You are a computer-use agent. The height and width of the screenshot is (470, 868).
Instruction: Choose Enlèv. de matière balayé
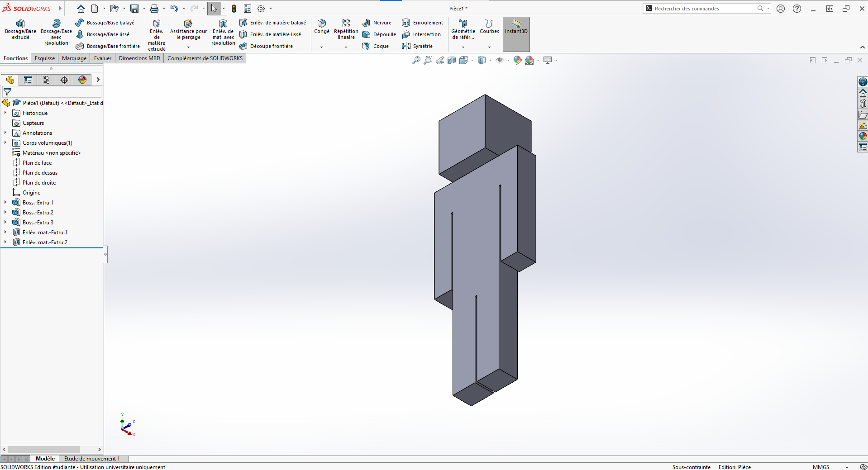[x=272, y=23]
